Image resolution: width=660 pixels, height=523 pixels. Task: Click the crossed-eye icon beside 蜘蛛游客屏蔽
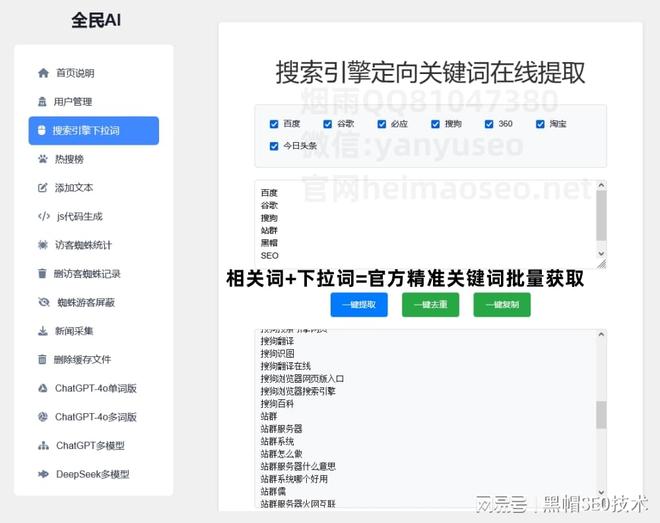(43, 302)
